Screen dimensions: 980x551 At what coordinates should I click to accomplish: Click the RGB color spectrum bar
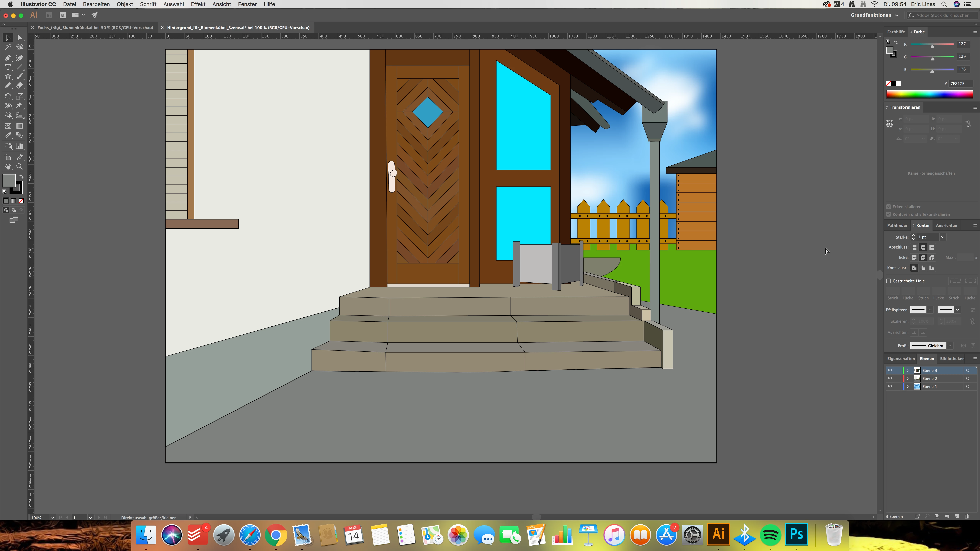(x=929, y=94)
